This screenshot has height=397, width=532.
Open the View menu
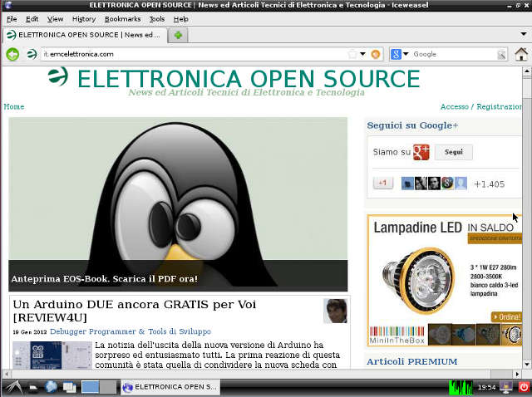pos(55,19)
